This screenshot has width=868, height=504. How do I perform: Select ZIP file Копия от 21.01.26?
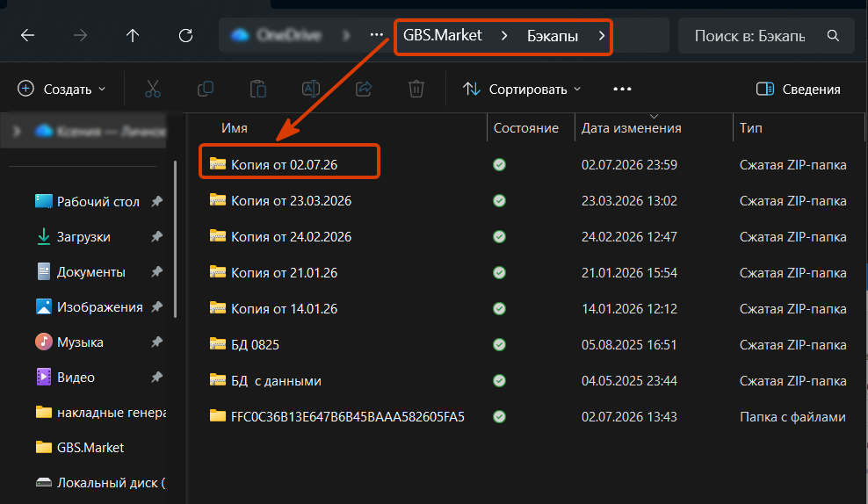(x=284, y=273)
